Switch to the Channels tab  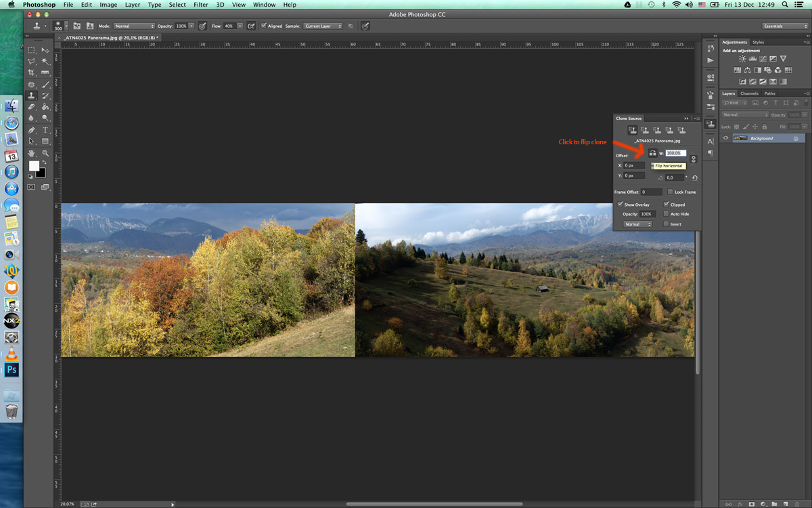[749, 93]
